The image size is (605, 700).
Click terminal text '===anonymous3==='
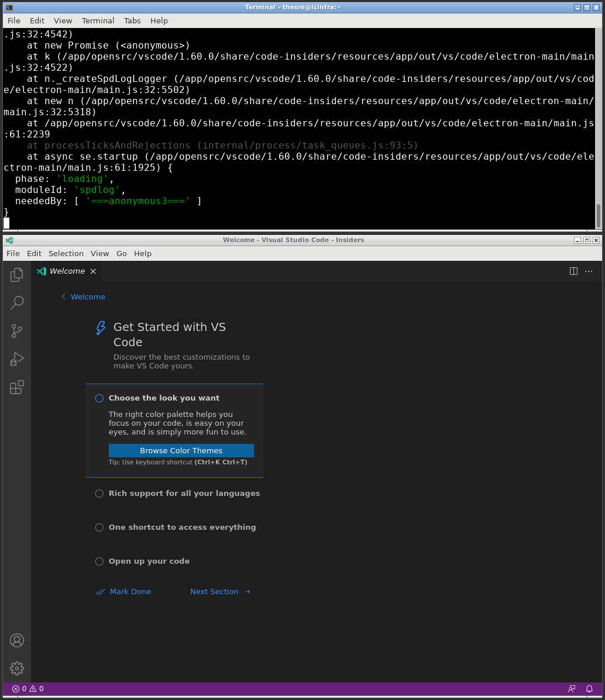coord(137,201)
